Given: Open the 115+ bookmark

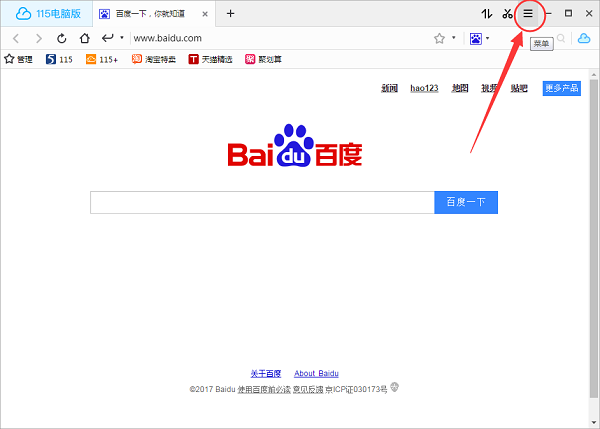Looking at the screenshot, I should click(102, 59).
